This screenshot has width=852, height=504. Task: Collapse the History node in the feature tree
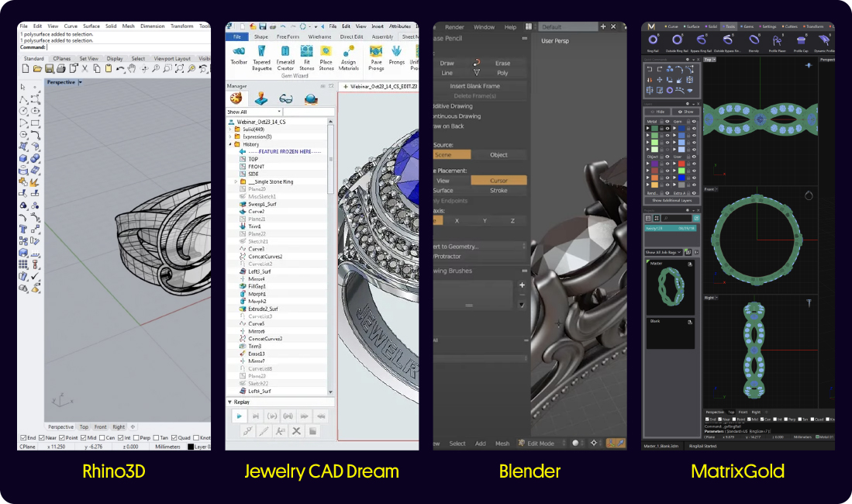230,144
